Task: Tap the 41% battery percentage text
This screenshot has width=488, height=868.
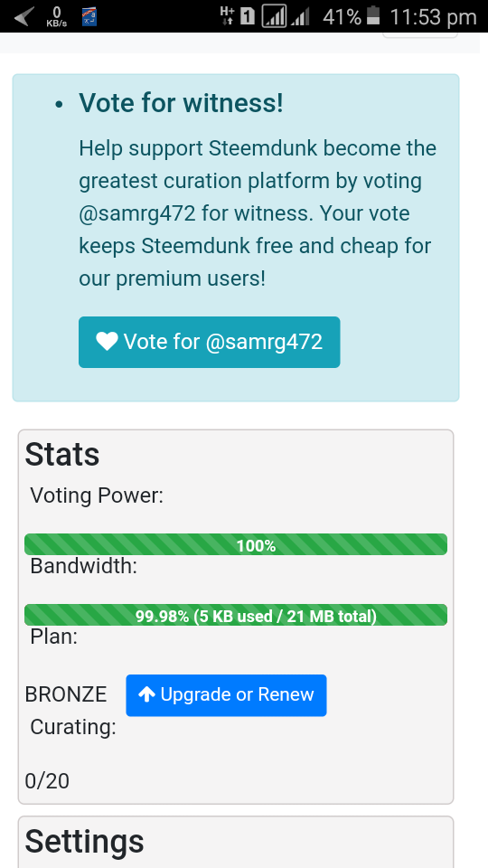Action: point(343,17)
